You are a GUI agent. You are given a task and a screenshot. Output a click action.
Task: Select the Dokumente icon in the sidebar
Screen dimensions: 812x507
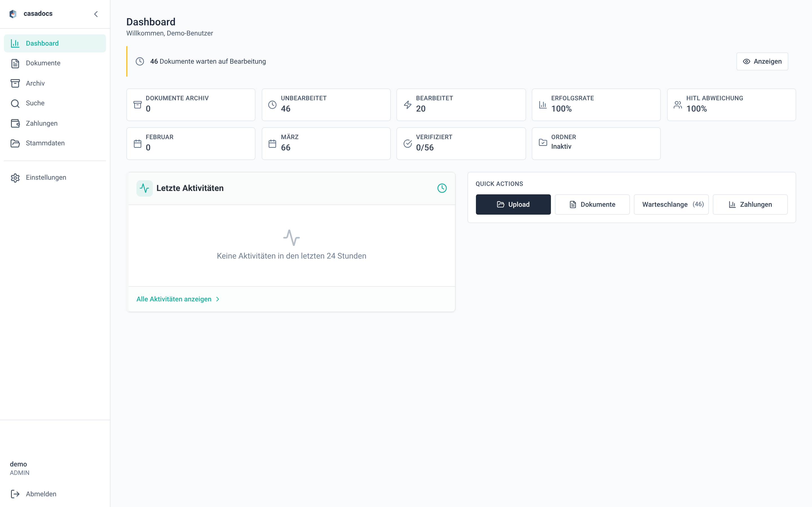15,63
